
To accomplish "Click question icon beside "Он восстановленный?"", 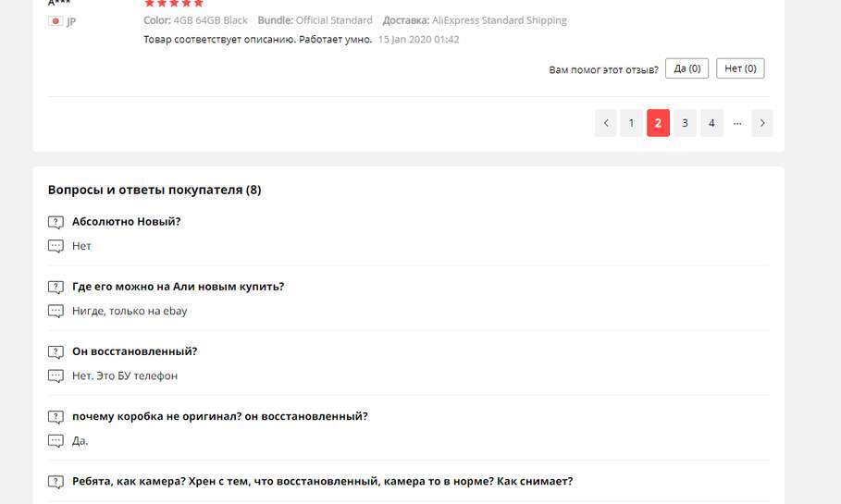I will pos(56,351).
